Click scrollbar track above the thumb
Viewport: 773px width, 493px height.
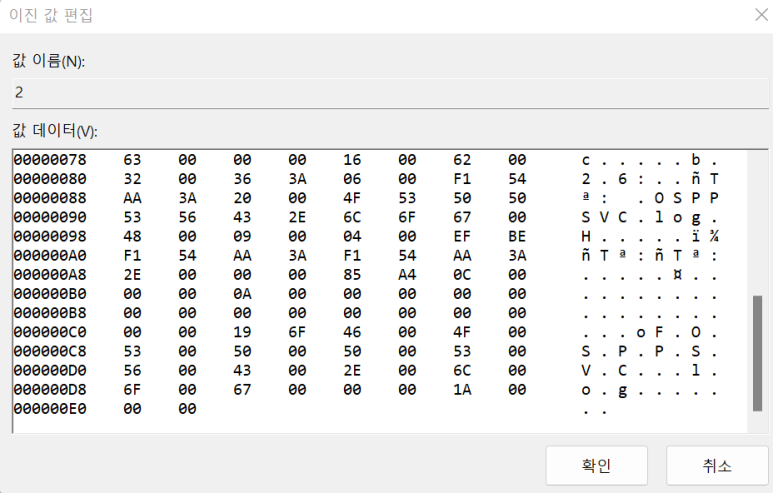point(757,223)
